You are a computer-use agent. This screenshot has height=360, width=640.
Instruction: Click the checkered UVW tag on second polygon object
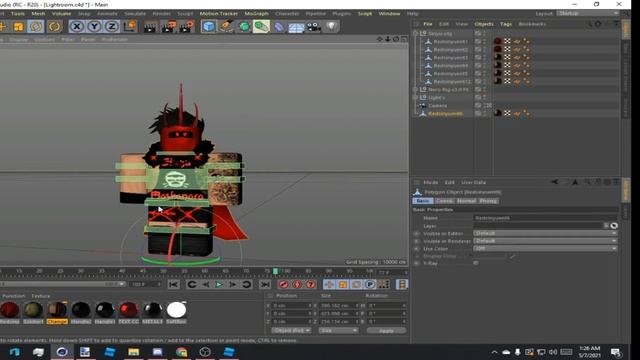(507, 49)
